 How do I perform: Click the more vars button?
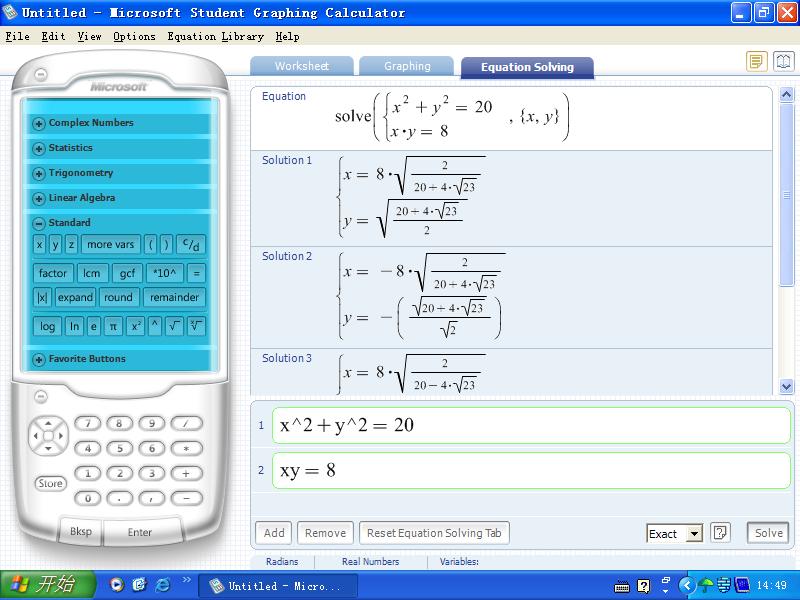pyautogui.click(x=111, y=244)
